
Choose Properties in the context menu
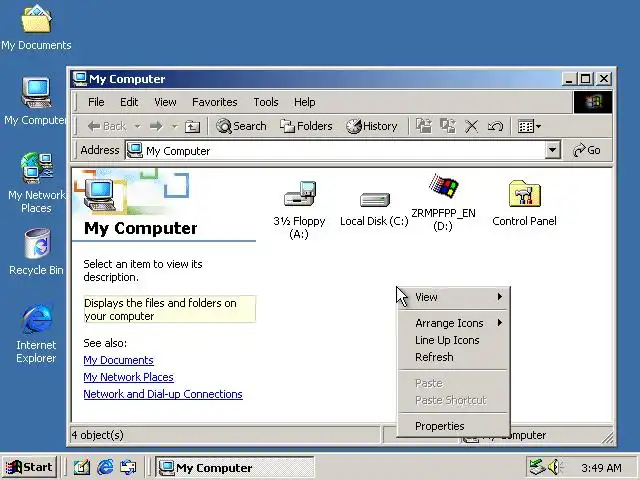[453, 426]
